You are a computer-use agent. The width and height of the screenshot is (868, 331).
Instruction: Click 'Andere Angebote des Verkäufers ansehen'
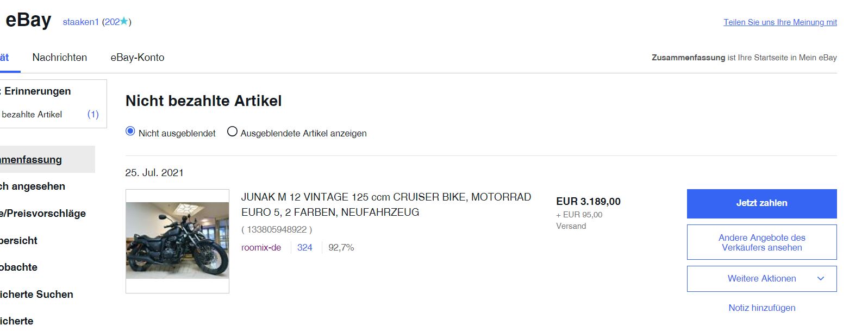(761, 242)
